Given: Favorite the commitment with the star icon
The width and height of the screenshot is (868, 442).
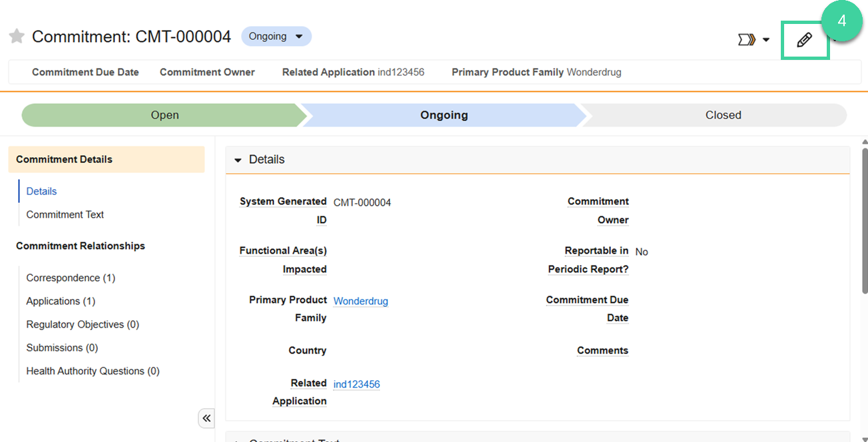Looking at the screenshot, I should coord(17,37).
